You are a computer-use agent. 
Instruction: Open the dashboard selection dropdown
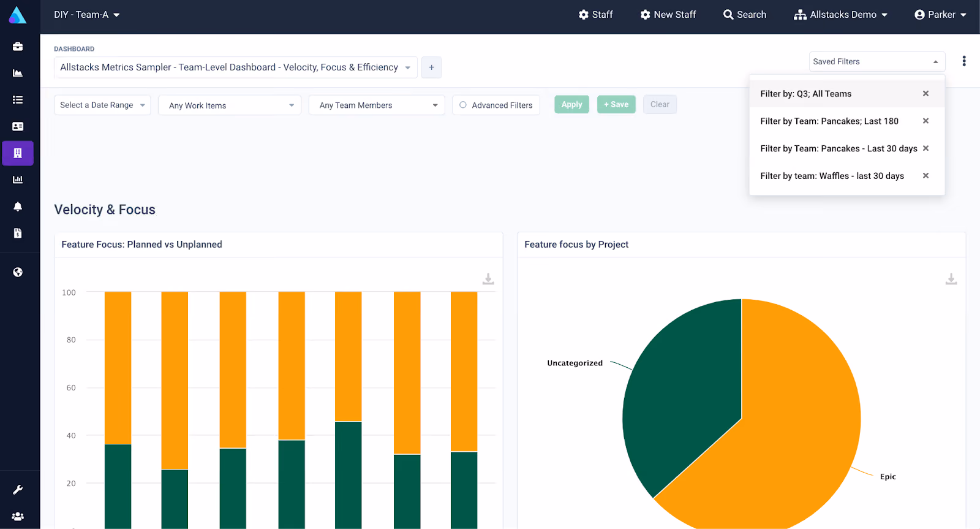236,67
